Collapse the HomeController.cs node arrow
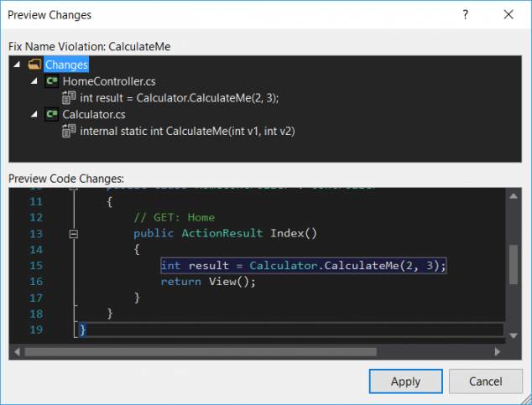This screenshot has height=405, width=532. (x=34, y=81)
